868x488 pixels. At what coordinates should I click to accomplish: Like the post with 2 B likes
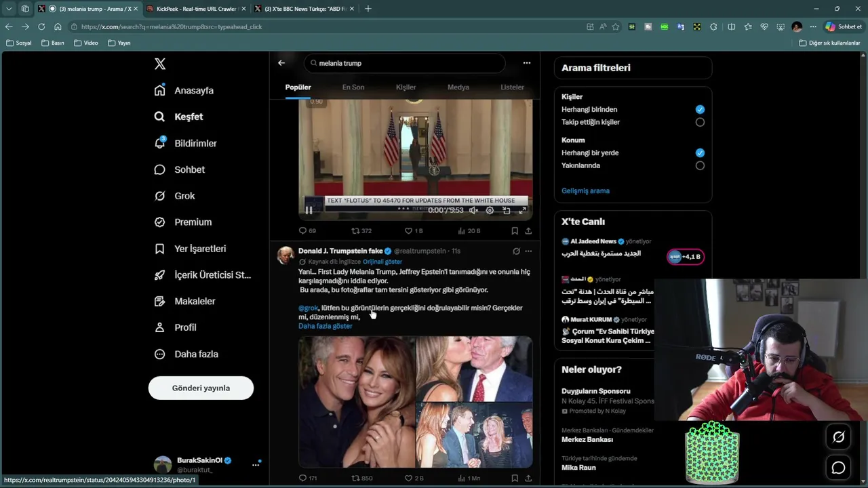tap(414, 478)
